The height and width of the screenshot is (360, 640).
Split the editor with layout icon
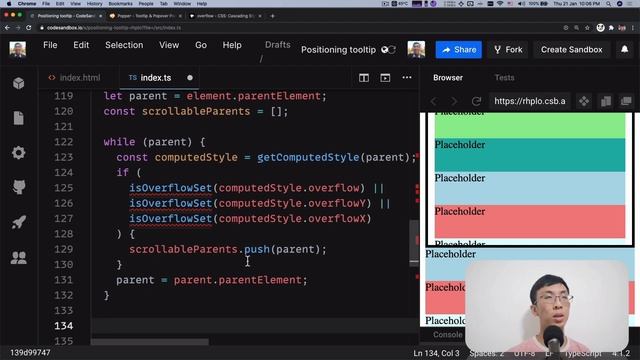(364, 78)
